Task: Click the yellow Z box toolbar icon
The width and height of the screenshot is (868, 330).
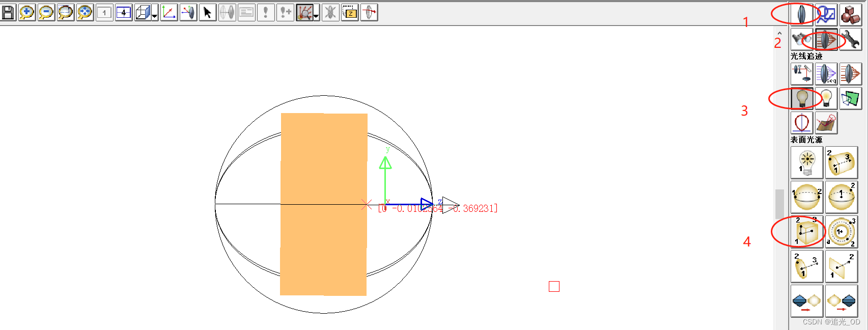Action: 350,12
